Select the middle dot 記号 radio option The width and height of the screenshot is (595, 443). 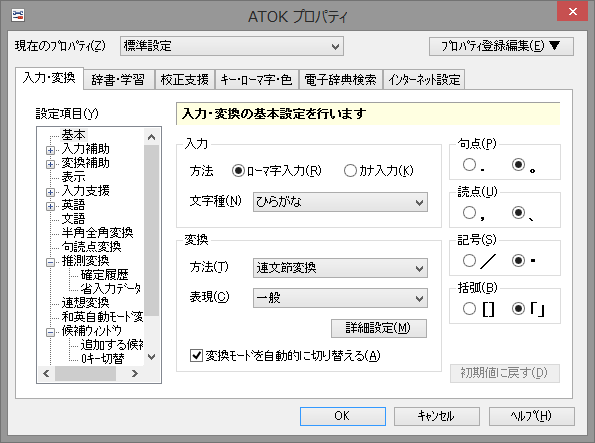click(518, 260)
